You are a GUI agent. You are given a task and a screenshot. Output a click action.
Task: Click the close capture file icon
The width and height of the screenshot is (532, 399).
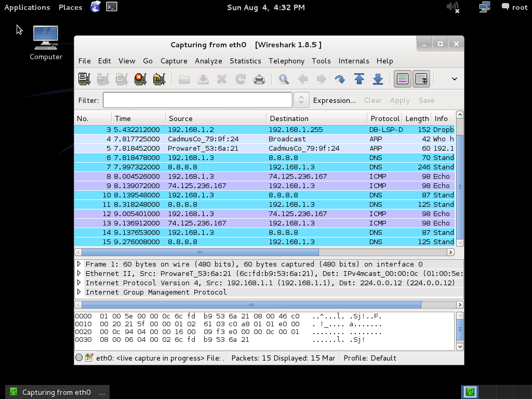[221, 79]
